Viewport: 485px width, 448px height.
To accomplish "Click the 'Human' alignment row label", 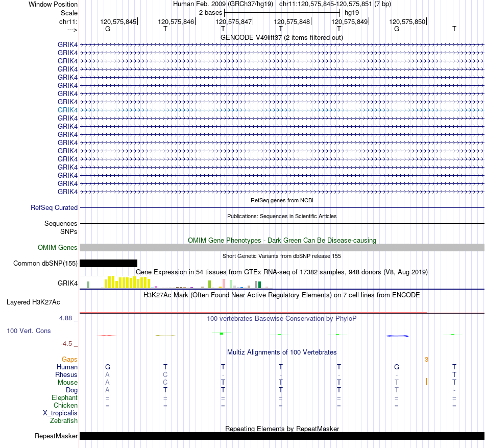I will tap(67, 367).
